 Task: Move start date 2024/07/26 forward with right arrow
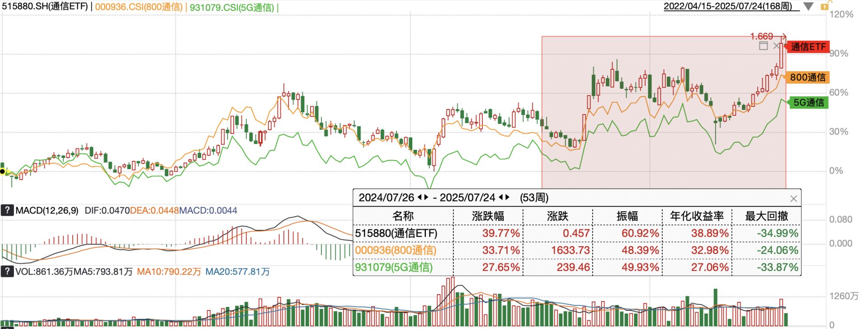coord(426,198)
